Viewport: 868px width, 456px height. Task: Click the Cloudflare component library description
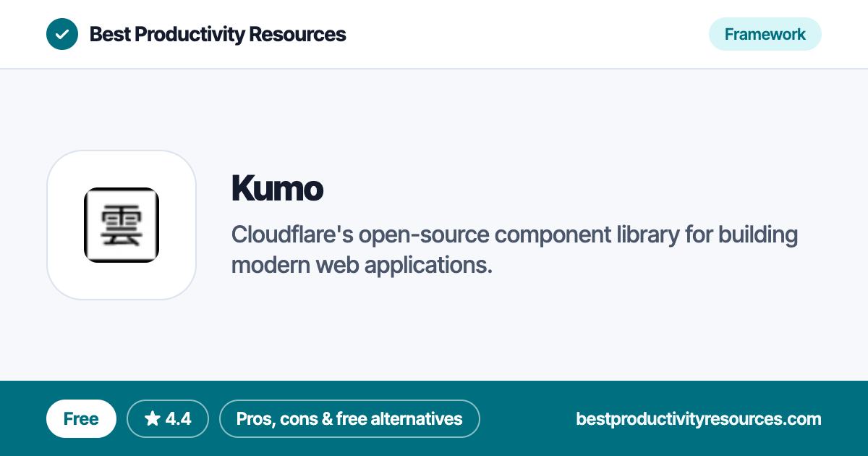[x=514, y=250]
